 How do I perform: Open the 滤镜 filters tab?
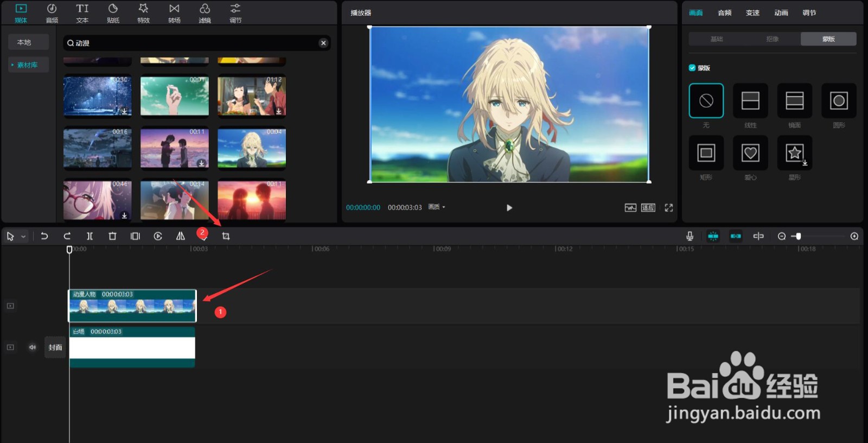tap(205, 14)
